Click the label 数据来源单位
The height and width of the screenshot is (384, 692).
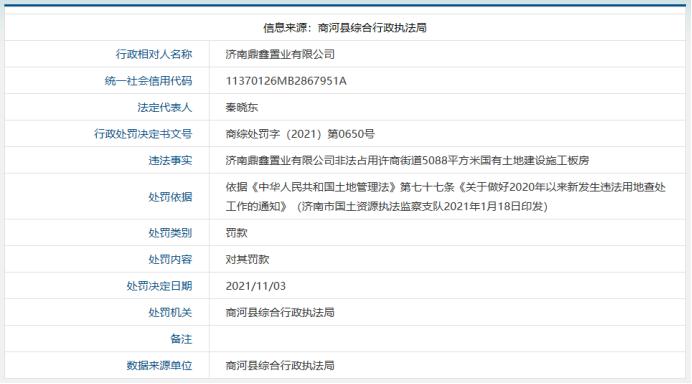tap(159, 365)
